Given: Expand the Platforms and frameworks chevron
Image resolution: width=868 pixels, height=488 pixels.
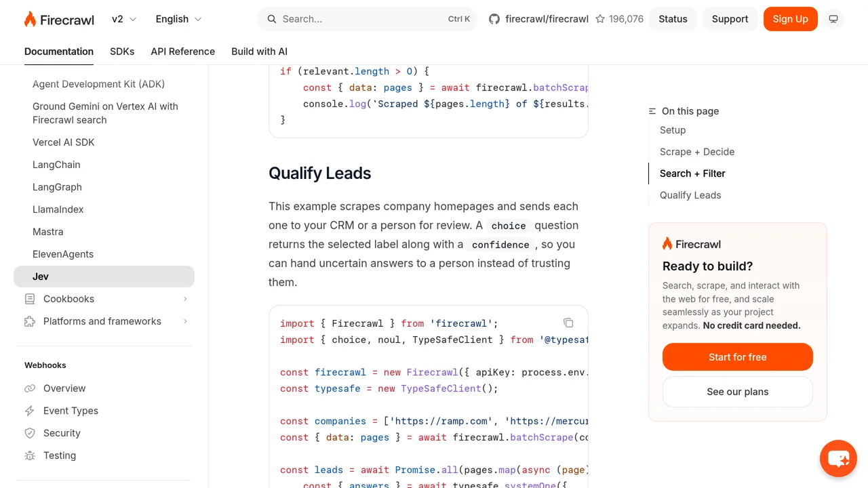Looking at the screenshot, I should coord(185,321).
